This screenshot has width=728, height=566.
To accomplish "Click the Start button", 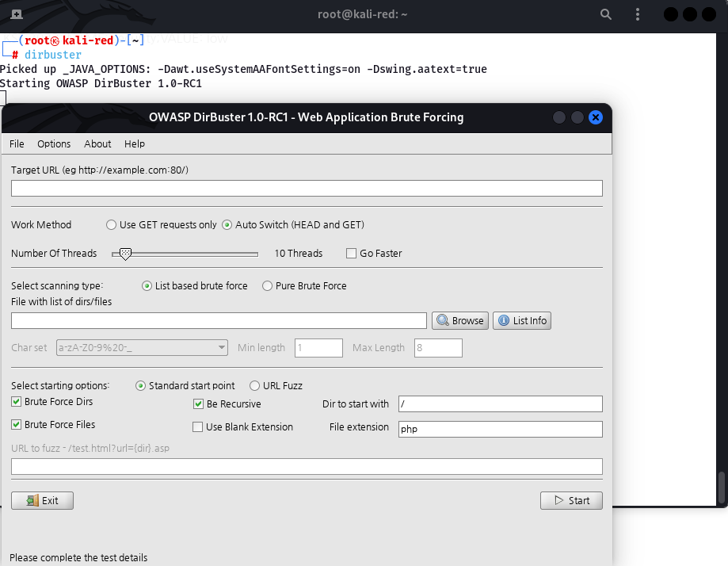I will pos(571,500).
